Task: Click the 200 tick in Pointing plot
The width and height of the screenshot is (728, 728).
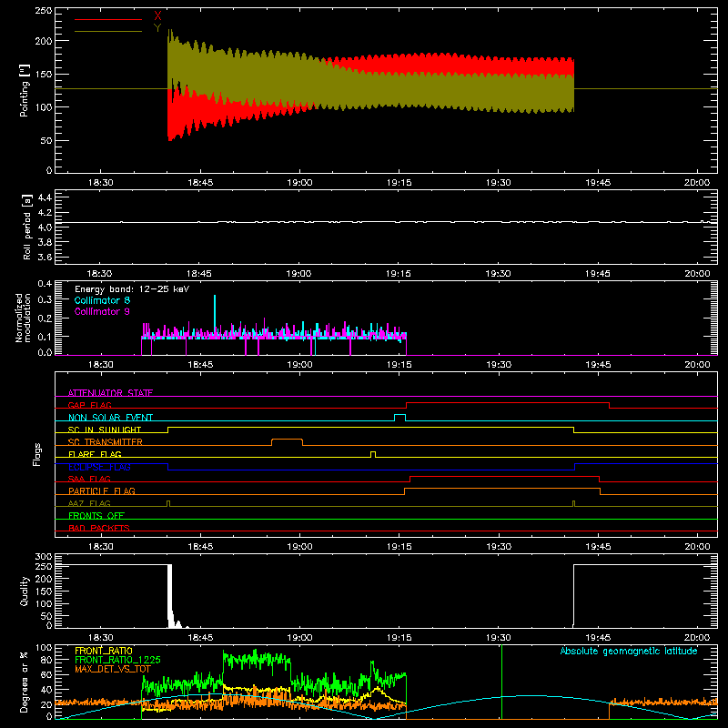Action: click(44, 41)
